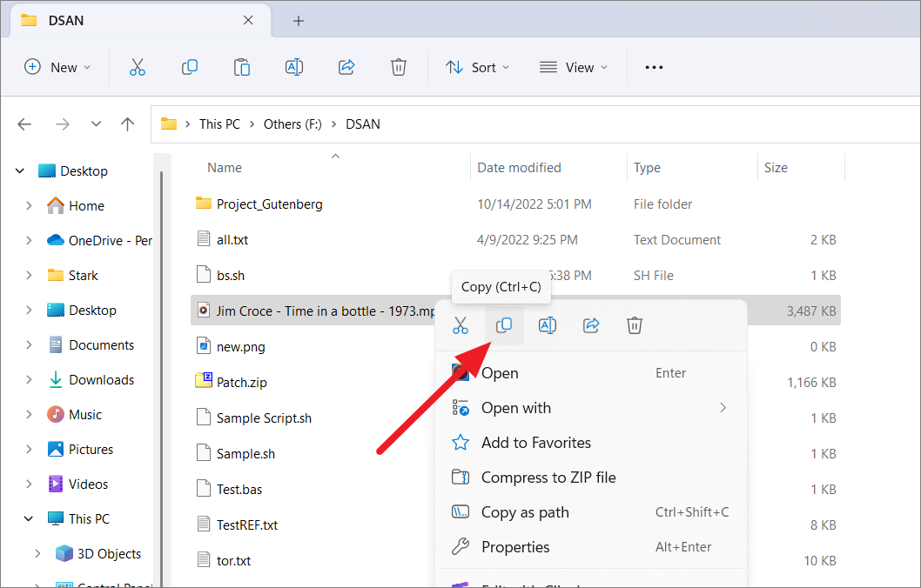Viewport: 921px width, 588px height.
Task: Select OneDrive in the navigation pane
Action: (98, 241)
